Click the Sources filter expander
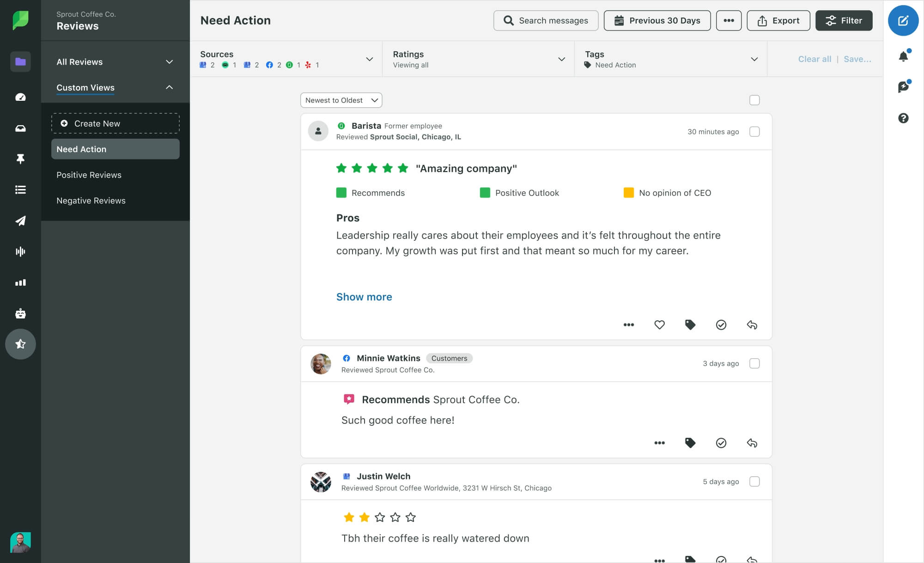Image resolution: width=924 pixels, height=563 pixels. point(369,59)
